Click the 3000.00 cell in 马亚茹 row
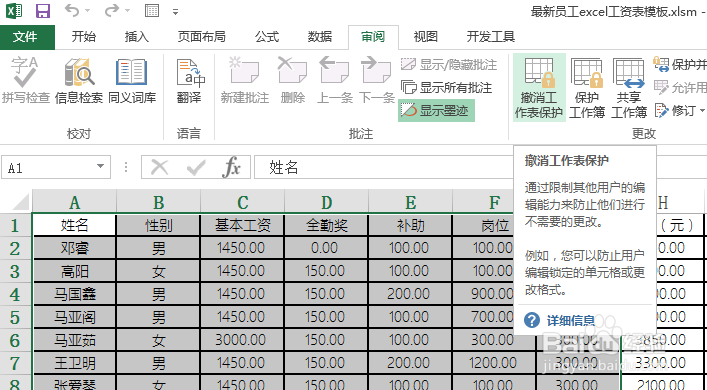The height and width of the screenshot is (390, 707). (243, 340)
